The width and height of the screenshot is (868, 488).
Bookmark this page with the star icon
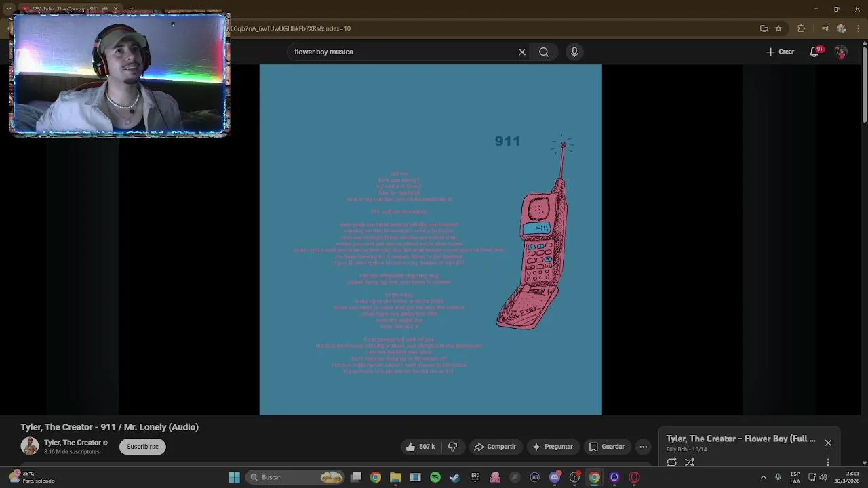tap(778, 28)
